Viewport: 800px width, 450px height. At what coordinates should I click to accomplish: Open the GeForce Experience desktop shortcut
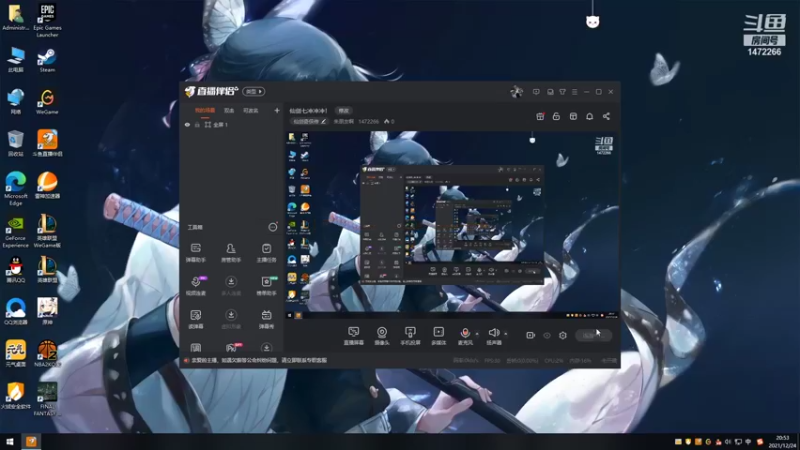pyautogui.click(x=15, y=232)
